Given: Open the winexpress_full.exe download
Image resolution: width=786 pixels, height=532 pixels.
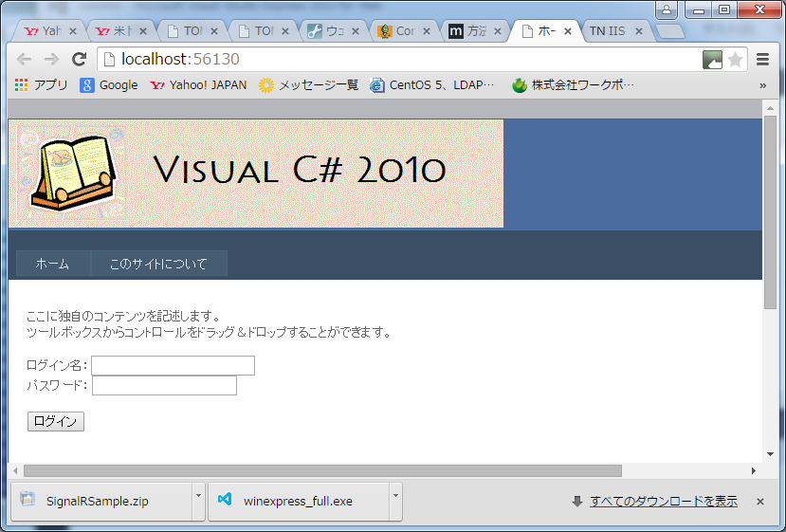Looking at the screenshot, I should click(299, 502).
